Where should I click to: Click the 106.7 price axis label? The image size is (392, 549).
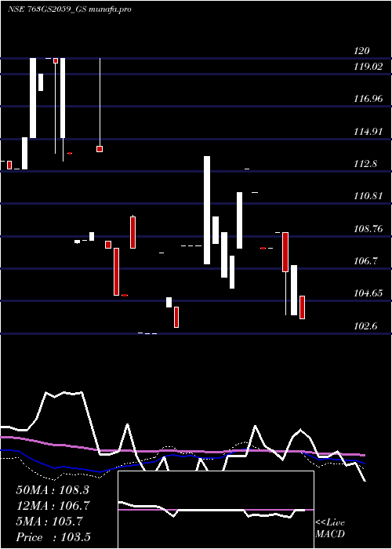point(365,261)
